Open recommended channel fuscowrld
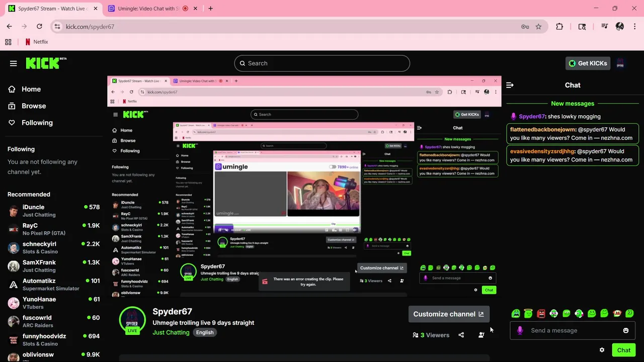Image resolution: width=644 pixels, height=362 pixels. click(53, 321)
